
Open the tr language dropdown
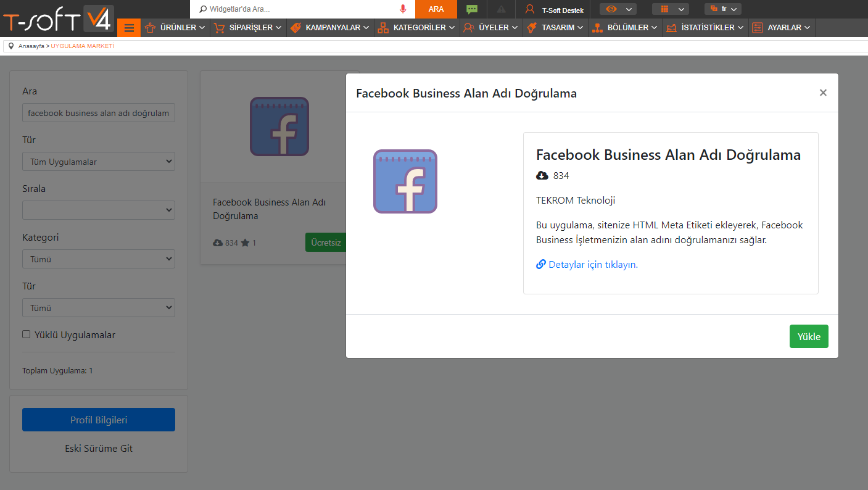tap(723, 9)
